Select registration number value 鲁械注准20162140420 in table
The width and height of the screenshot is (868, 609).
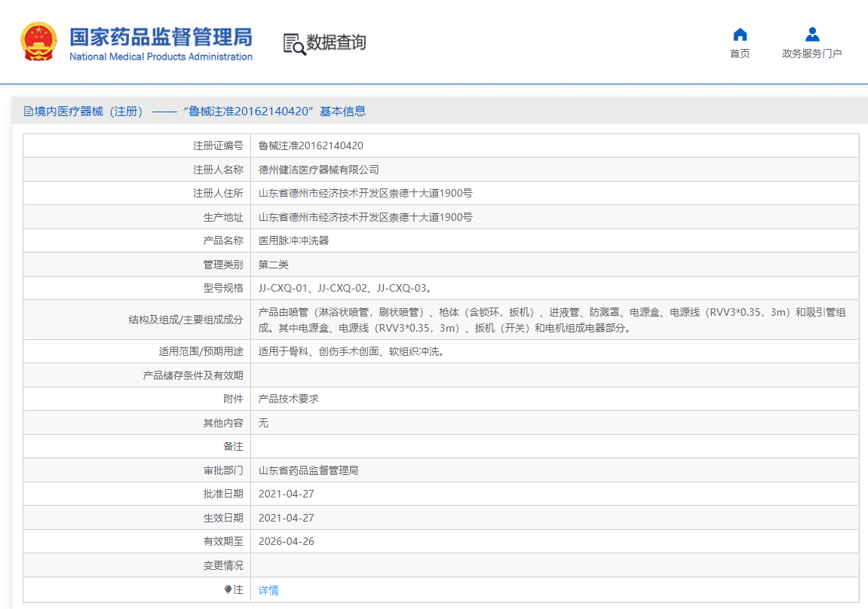pos(311,145)
